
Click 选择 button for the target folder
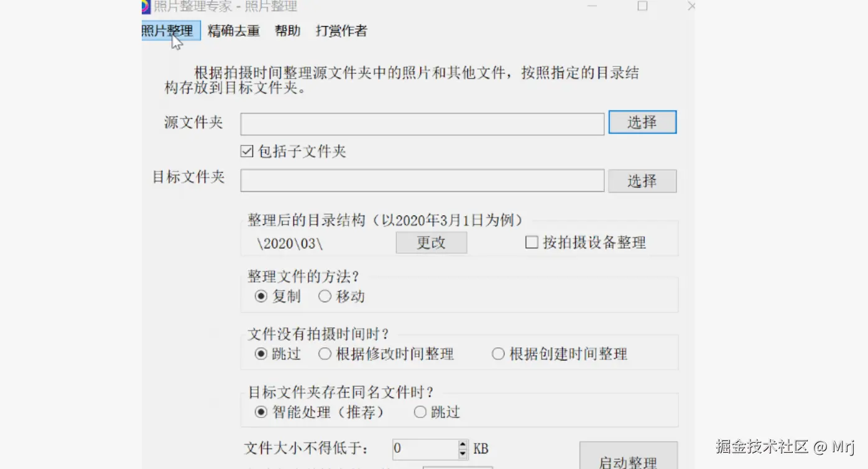(x=642, y=181)
